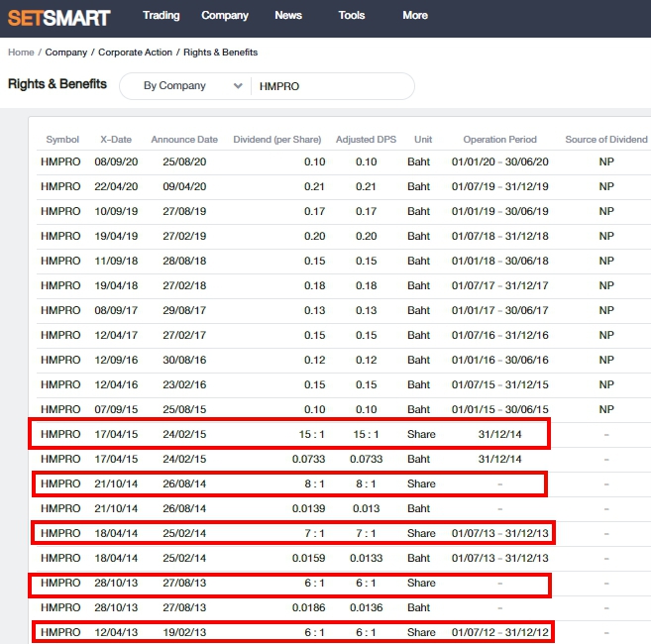Click the SETSMART logo
The image size is (651, 644).
click(58, 16)
